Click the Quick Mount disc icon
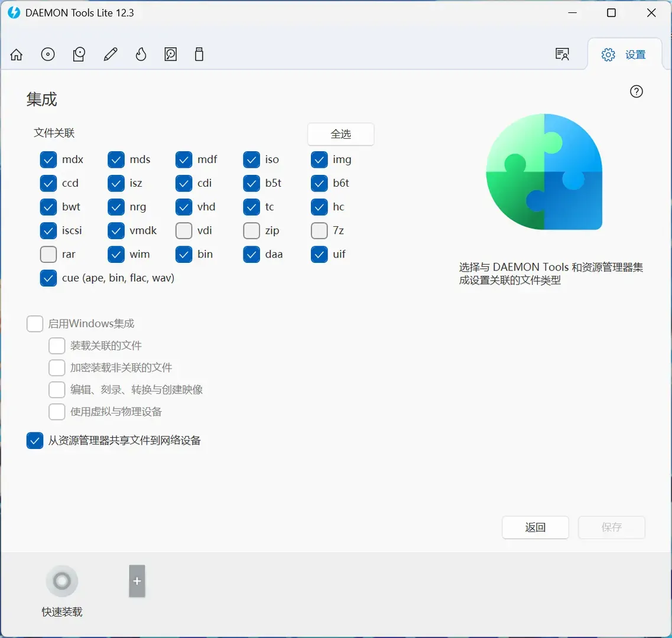 pyautogui.click(x=62, y=581)
